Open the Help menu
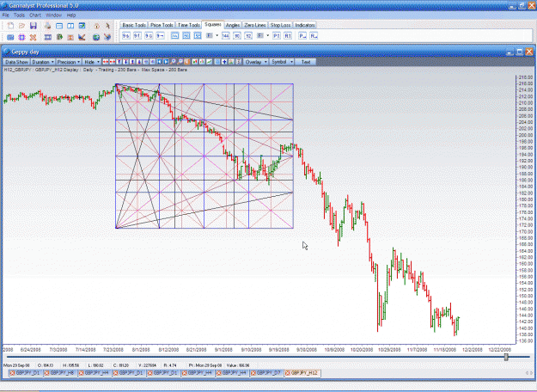The width and height of the screenshot is (537, 392). coord(71,15)
